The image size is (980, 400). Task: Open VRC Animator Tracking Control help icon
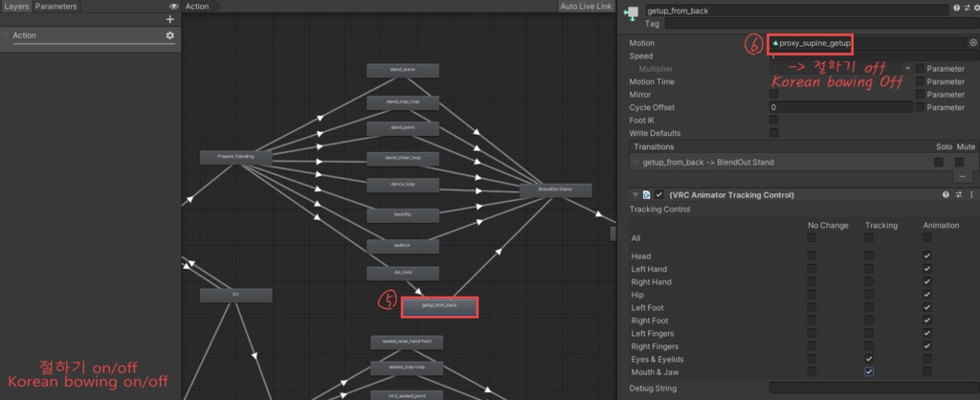tap(946, 195)
